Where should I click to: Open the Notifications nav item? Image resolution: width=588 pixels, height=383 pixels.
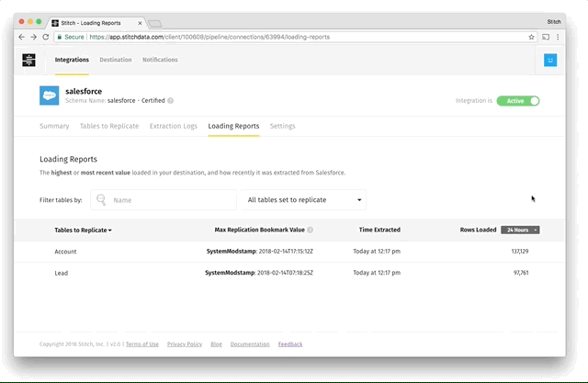pos(160,60)
